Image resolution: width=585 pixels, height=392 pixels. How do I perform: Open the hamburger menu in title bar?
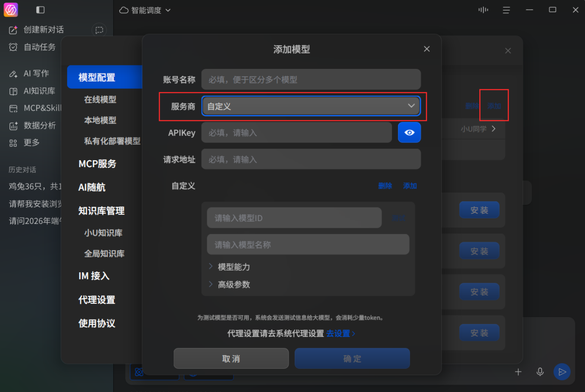tap(506, 10)
